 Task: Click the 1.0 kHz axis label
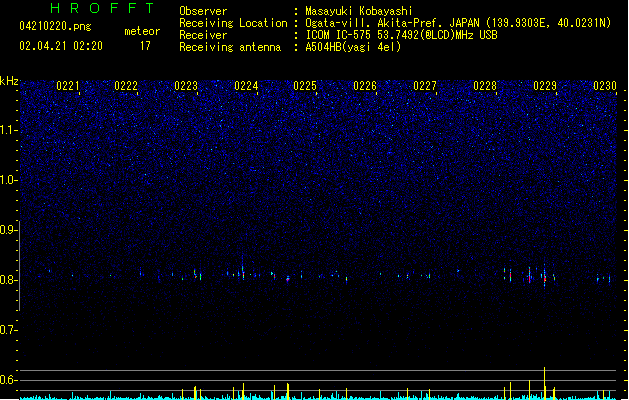click(x=8, y=180)
